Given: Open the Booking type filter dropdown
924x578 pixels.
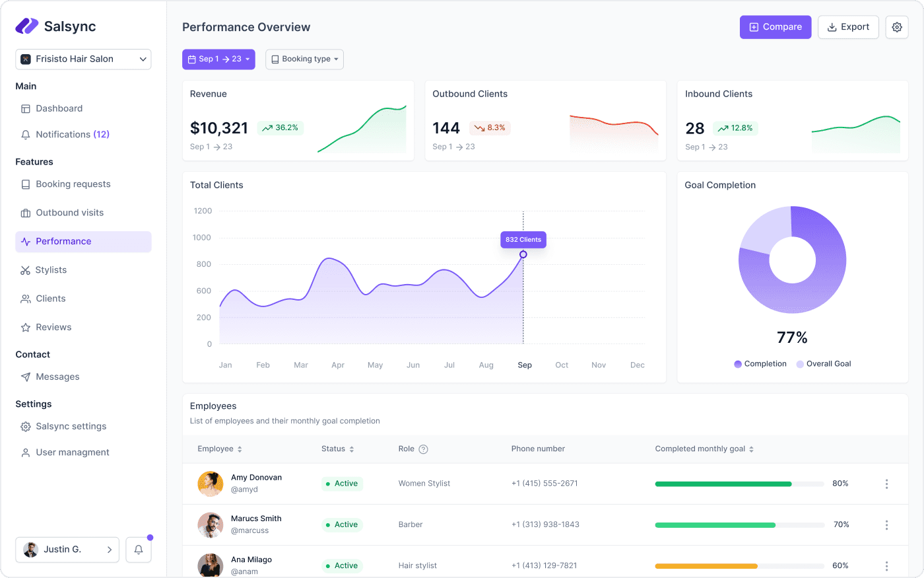Looking at the screenshot, I should [304, 59].
